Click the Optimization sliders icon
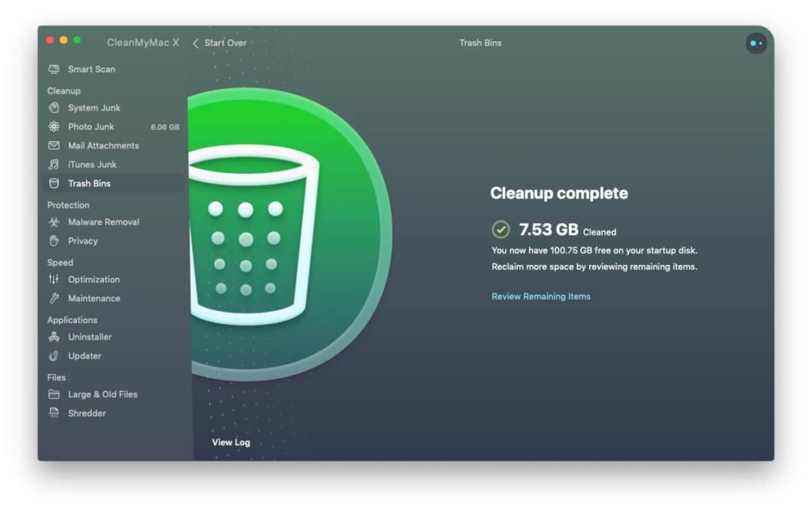The image size is (812, 511). coord(54,279)
